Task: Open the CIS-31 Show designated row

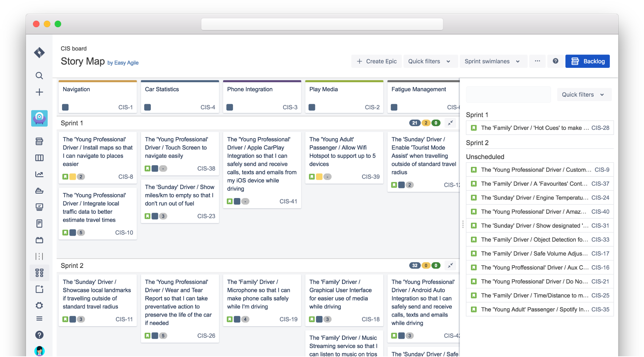Action: tap(540, 225)
